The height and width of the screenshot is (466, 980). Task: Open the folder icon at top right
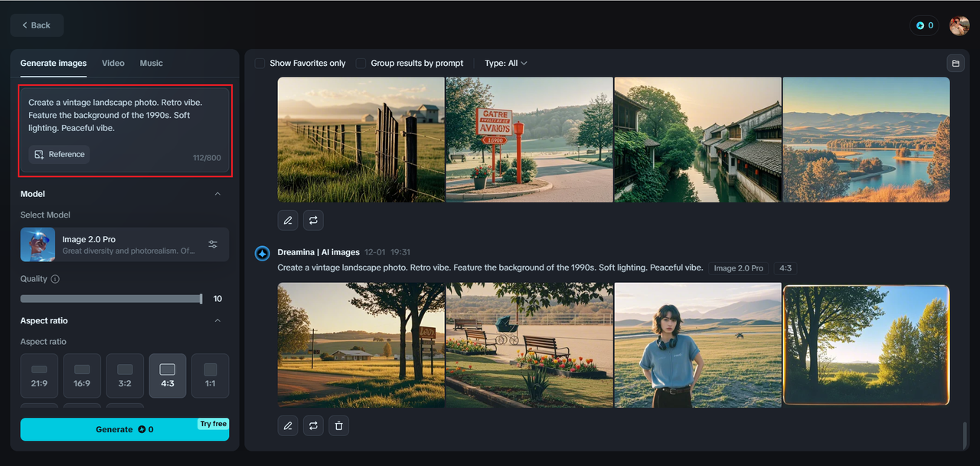pos(955,63)
